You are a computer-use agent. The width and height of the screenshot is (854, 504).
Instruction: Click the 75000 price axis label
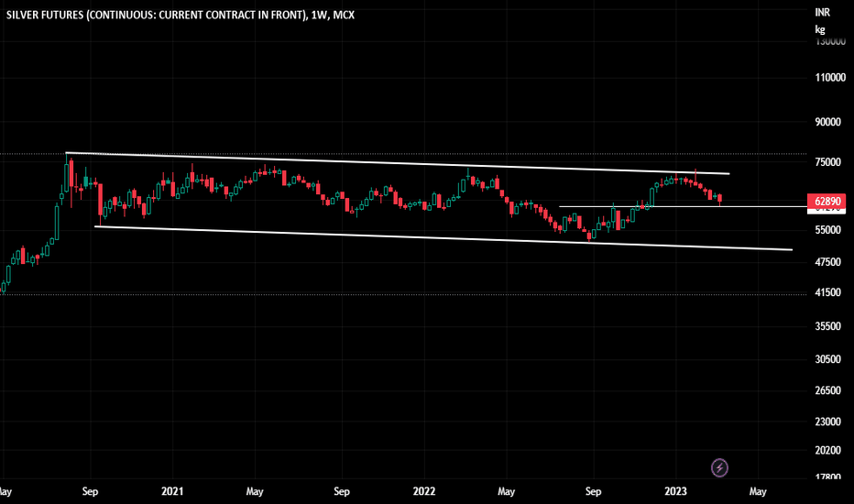click(827, 162)
